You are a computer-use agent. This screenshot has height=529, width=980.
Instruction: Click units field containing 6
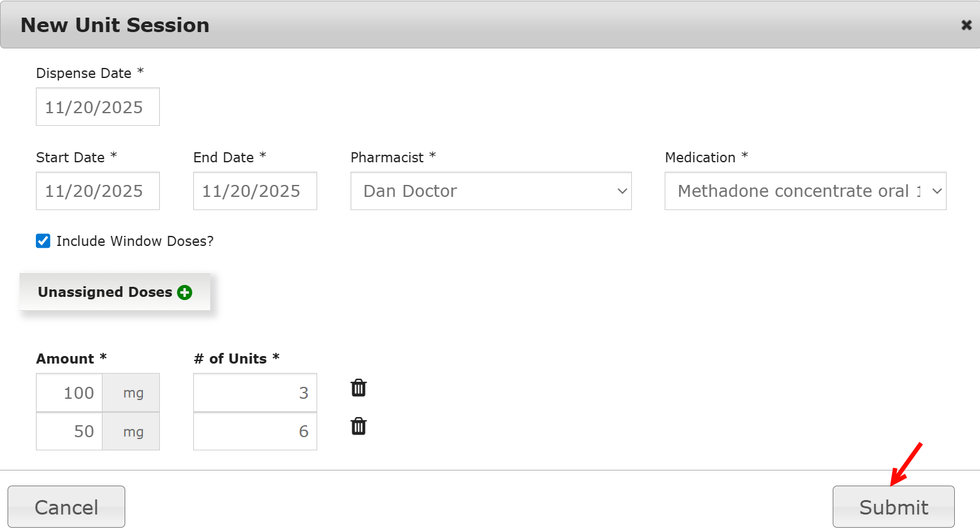pos(255,432)
